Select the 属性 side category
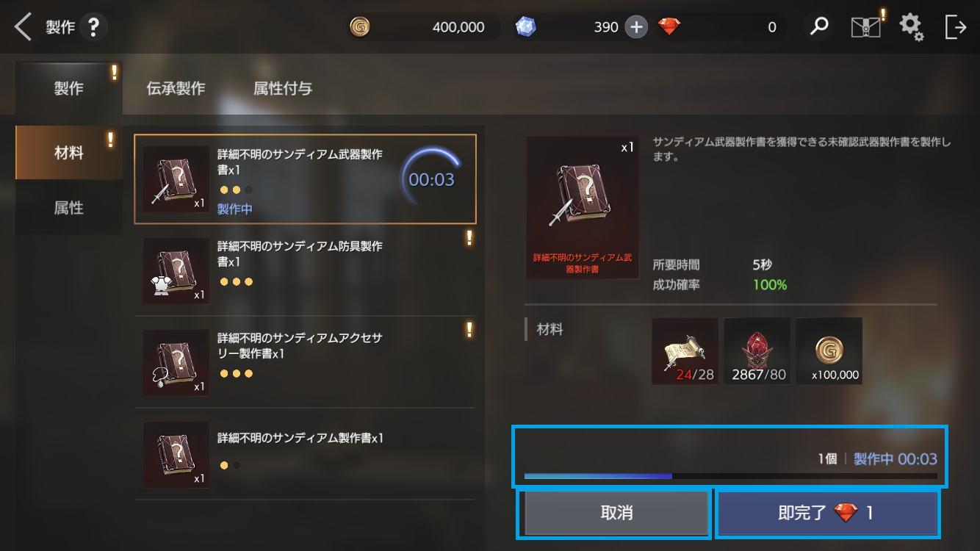Image resolution: width=980 pixels, height=551 pixels. click(x=69, y=208)
